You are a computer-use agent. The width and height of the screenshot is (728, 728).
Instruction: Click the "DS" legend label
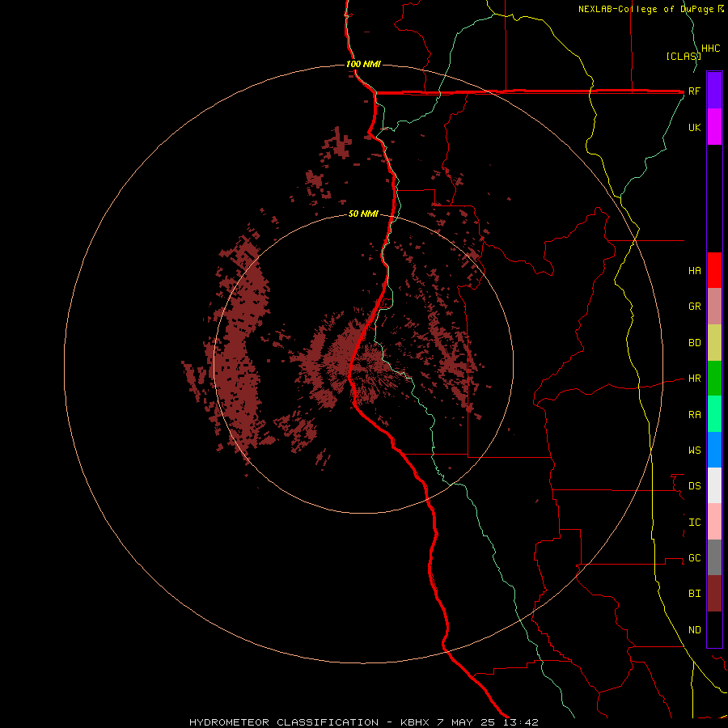pos(694,485)
